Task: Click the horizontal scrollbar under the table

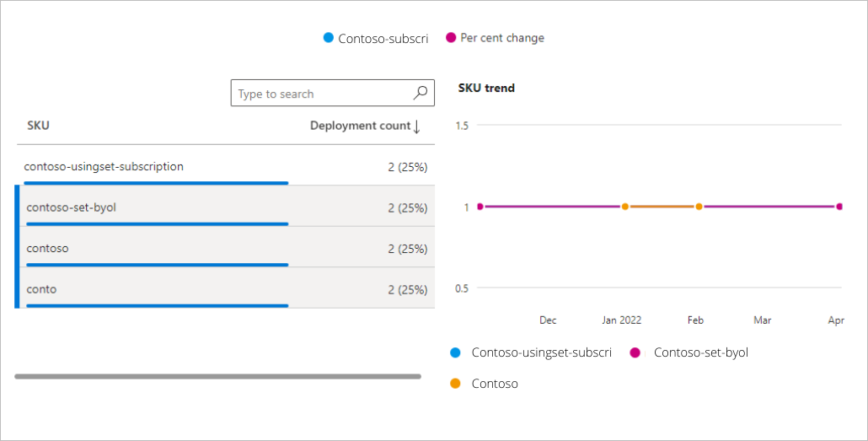Action: (x=217, y=376)
